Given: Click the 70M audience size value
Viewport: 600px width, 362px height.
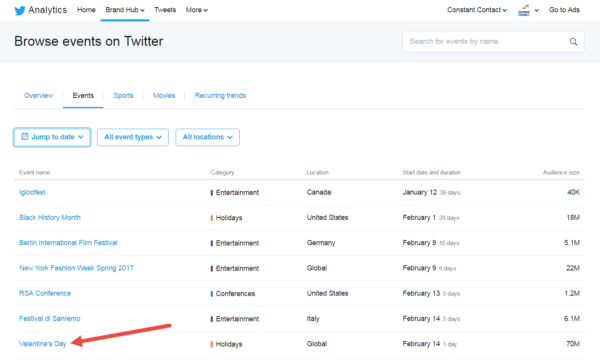Looking at the screenshot, I should [x=572, y=344].
